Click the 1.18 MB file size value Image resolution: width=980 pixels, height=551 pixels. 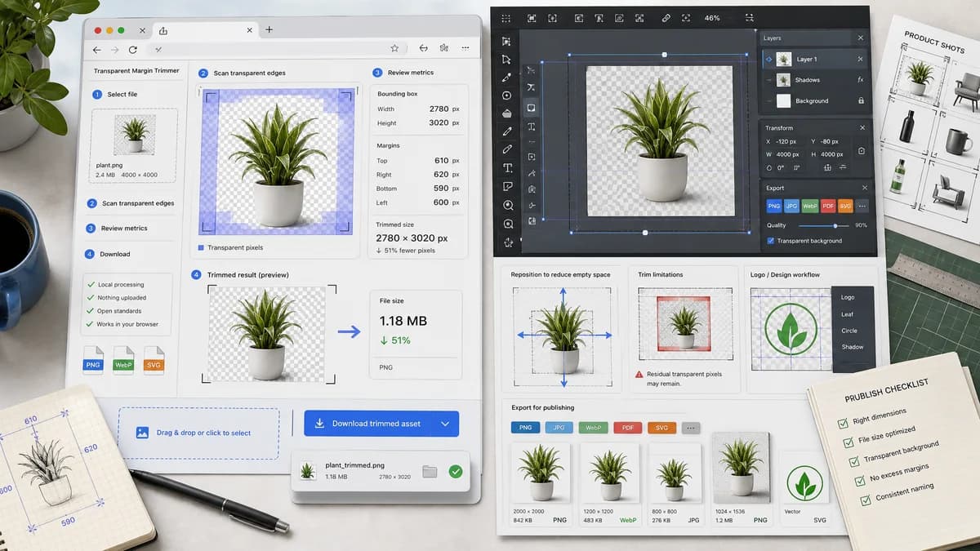coord(405,321)
